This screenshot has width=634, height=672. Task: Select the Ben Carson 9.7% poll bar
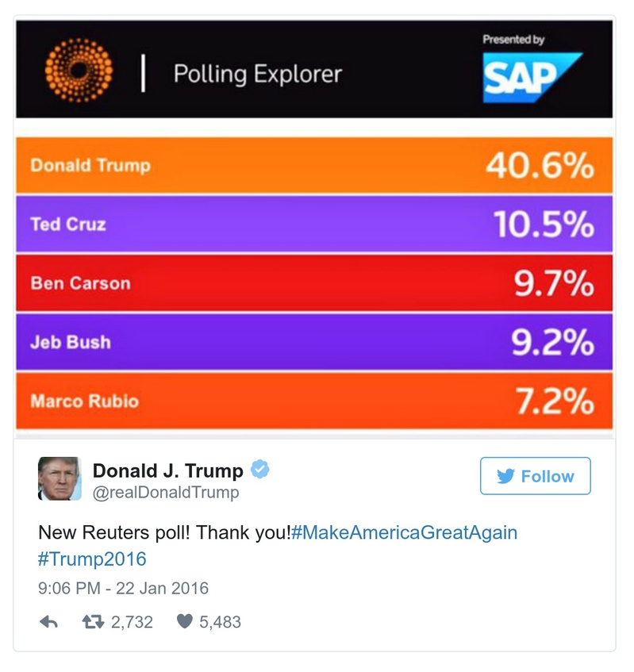pos(317,283)
